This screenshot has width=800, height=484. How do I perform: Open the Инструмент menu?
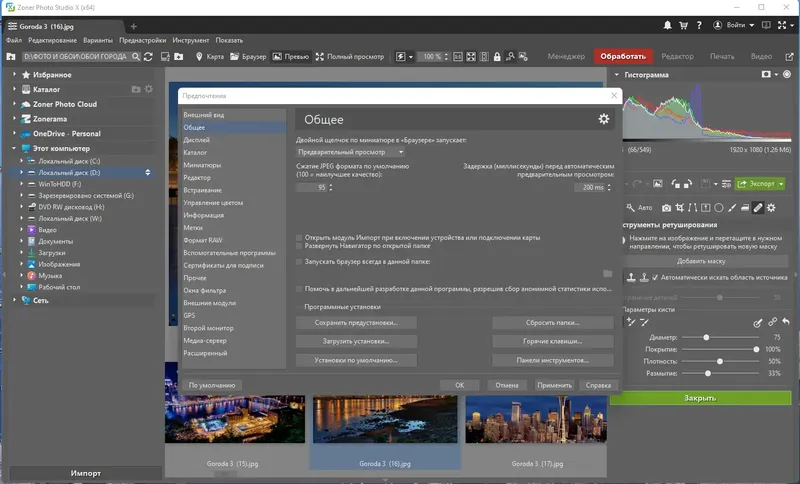tap(190, 40)
